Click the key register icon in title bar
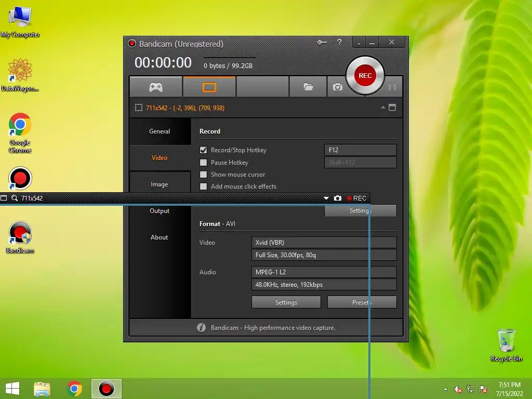This screenshot has height=399, width=532. 322,43
